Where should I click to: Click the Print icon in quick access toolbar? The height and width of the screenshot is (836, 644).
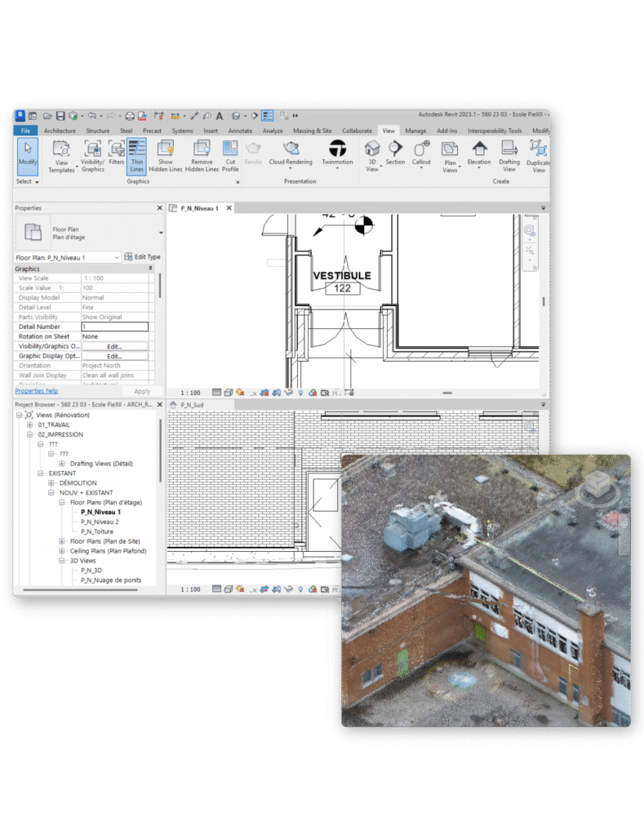pyautogui.click(x=130, y=116)
